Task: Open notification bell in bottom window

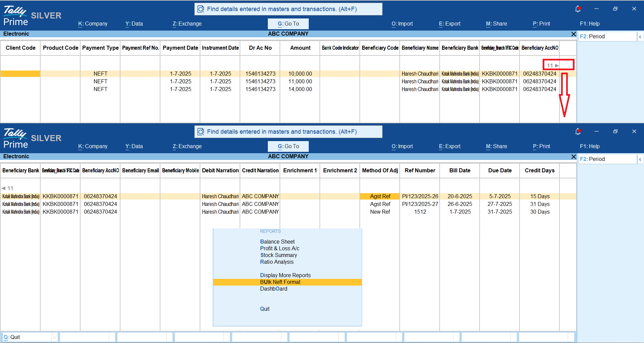Action: (x=578, y=132)
